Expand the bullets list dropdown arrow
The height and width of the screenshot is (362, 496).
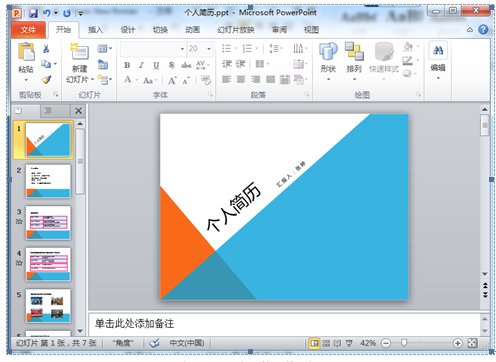236,49
